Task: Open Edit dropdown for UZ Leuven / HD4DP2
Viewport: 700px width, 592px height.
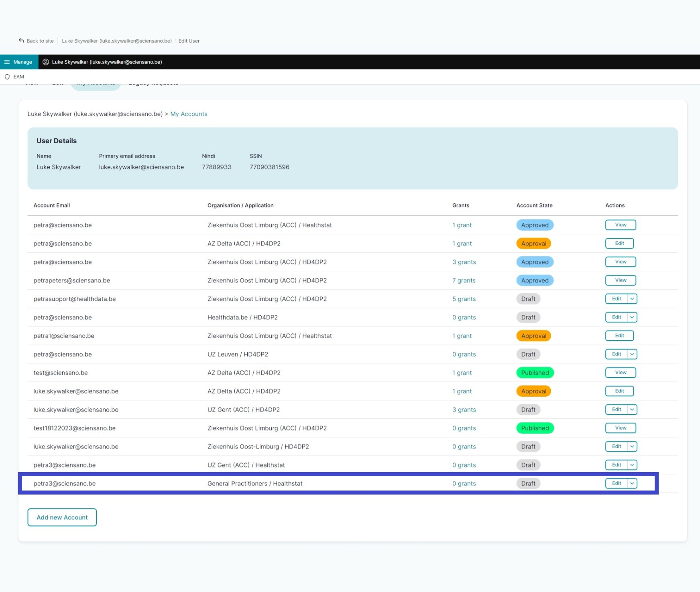Action: tap(632, 354)
